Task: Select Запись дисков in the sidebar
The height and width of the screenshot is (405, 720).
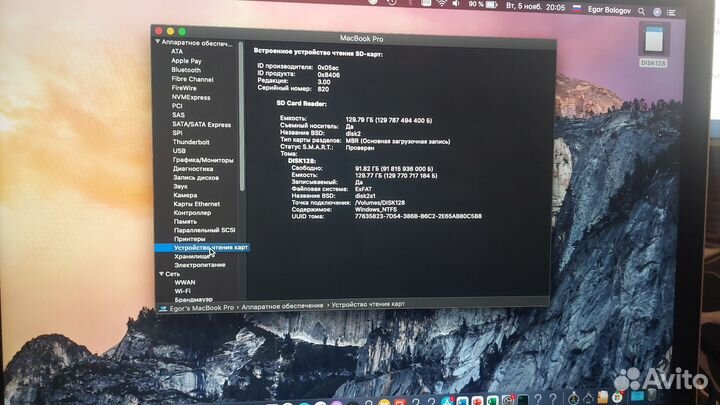Action: click(x=196, y=177)
